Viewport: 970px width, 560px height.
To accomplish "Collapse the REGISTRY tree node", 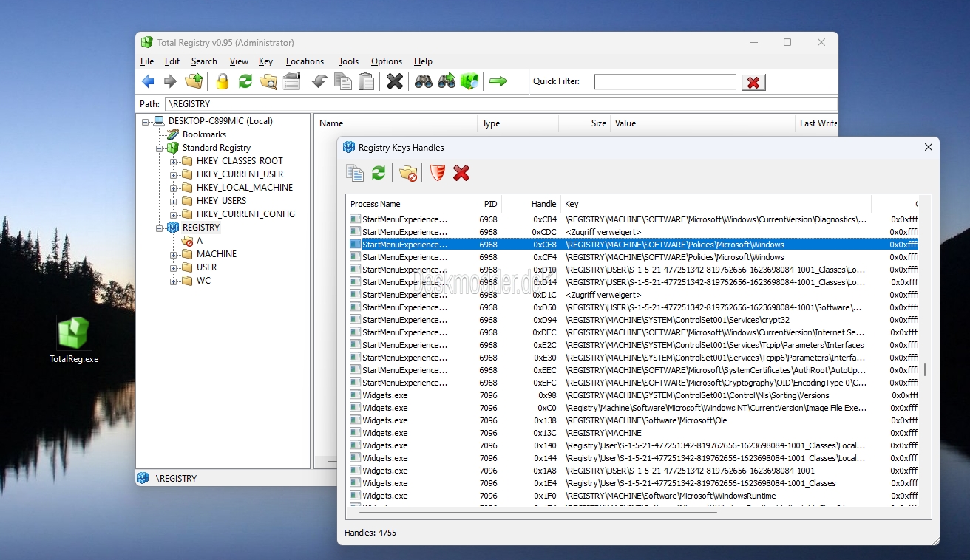I will 160,228.
